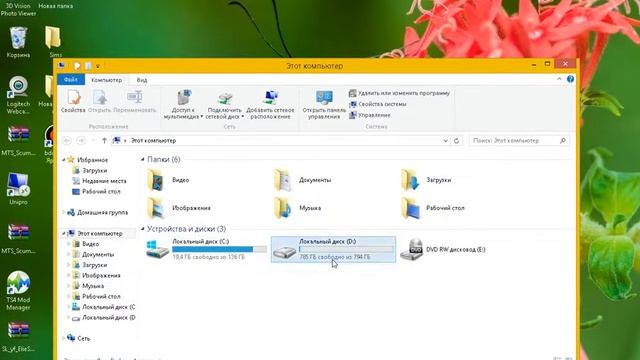Click Подключить сетевой диск icon
This screenshot has height=360, width=640.
(x=224, y=97)
